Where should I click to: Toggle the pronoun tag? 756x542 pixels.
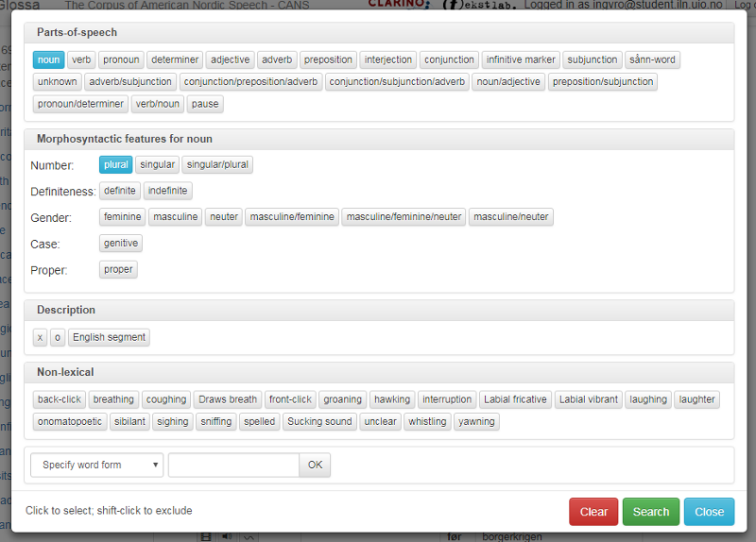[121, 59]
